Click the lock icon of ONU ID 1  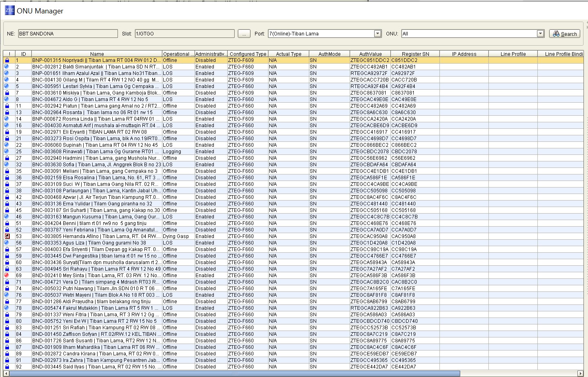[x=7, y=60]
